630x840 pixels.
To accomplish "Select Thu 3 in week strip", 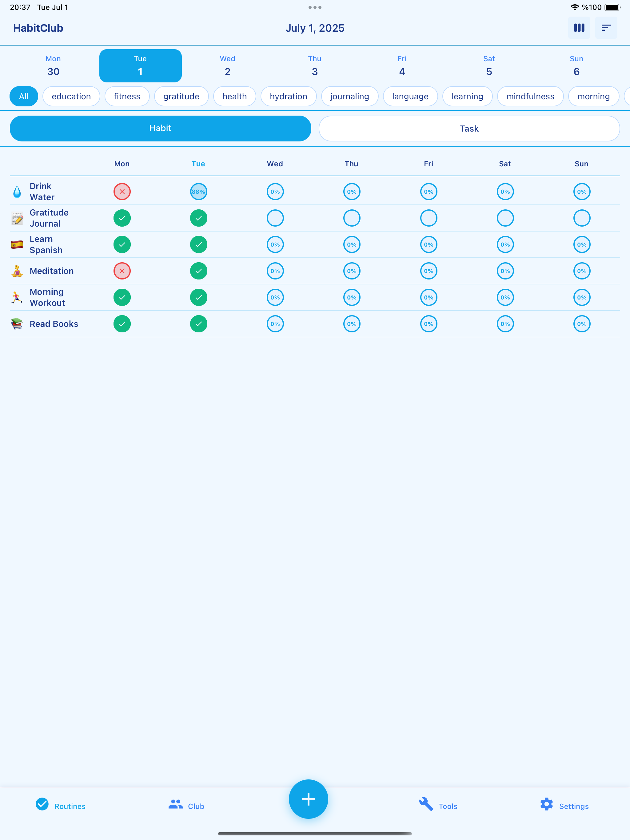I will click(x=315, y=66).
